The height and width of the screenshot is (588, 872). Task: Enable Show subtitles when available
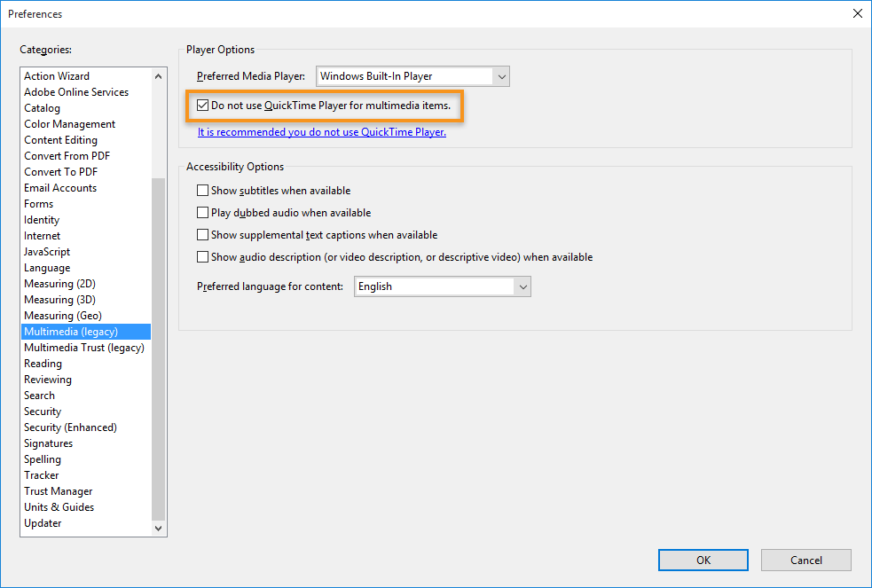[x=203, y=190]
